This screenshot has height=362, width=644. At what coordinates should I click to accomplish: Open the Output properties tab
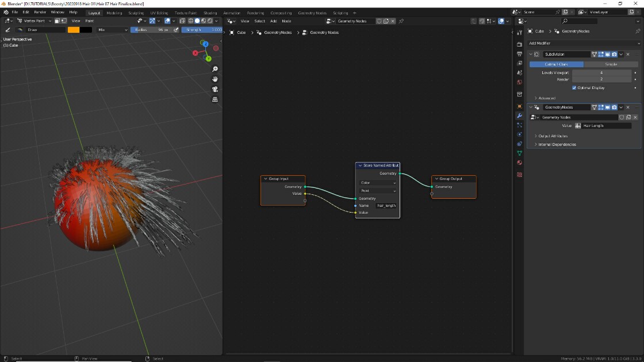tap(520, 54)
